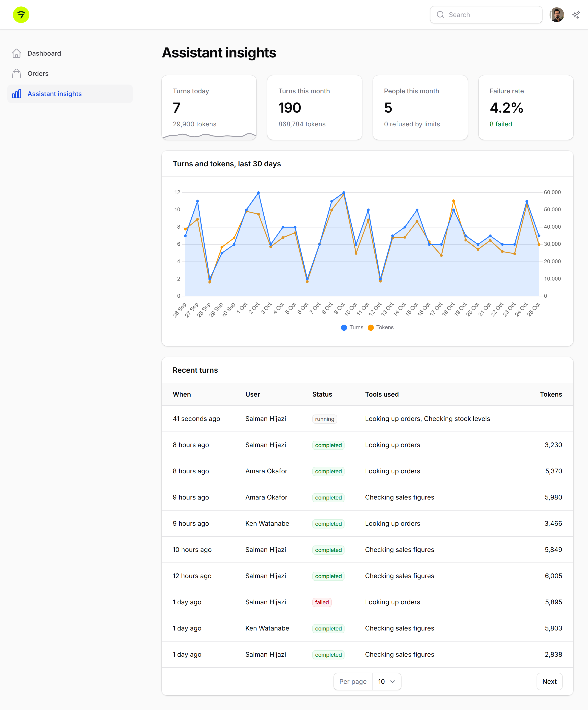Click the 3,230 tokens cell
This screenshot has height=710, width=588.
coord(553,445)
